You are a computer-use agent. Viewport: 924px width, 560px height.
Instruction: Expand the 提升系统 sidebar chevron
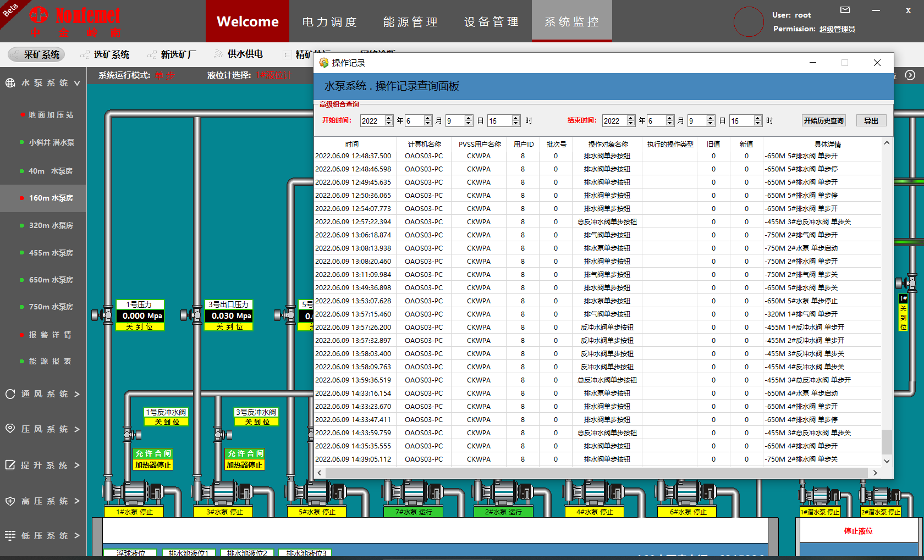tap(77, 465)
